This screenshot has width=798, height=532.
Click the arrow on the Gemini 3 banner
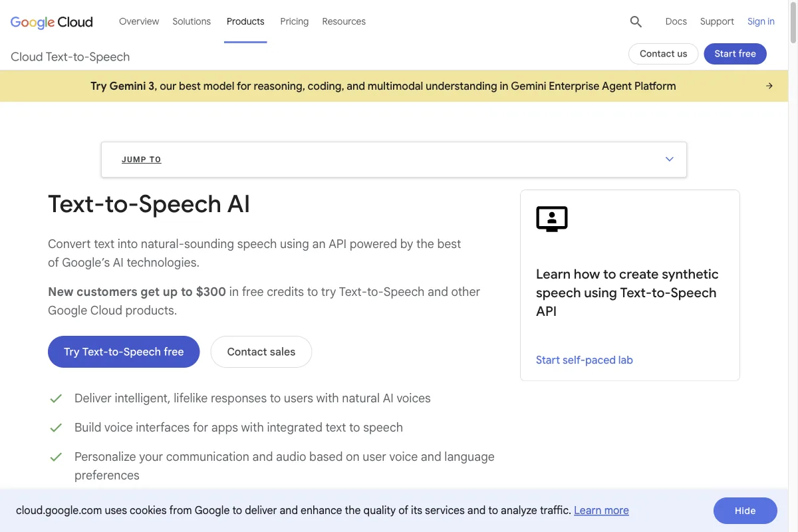click(x=769, y=86)
